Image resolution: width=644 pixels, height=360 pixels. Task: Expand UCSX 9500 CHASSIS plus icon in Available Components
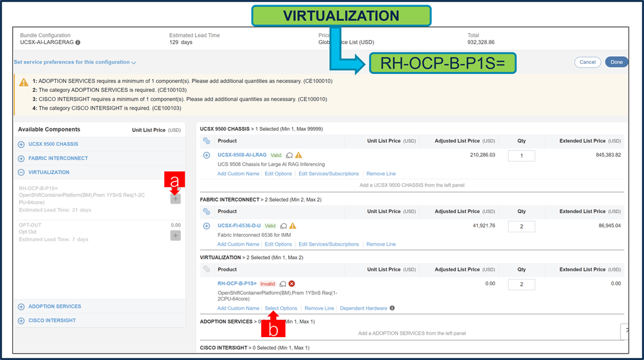point(21,144)
